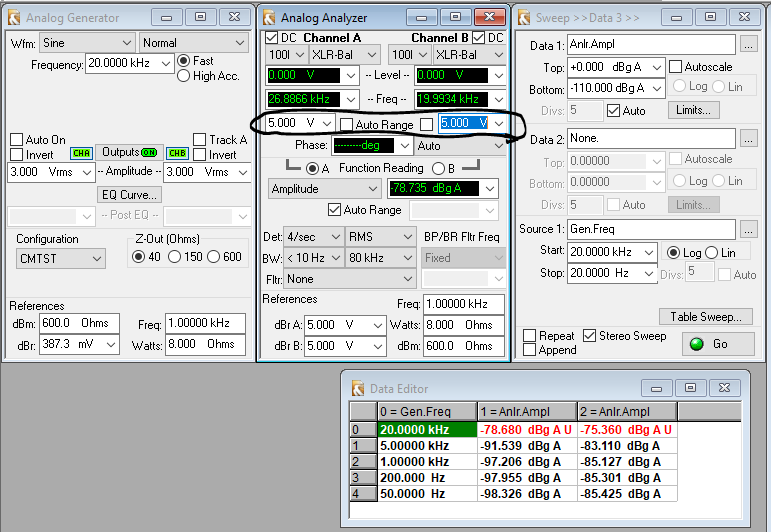Open the EQ Curve dialog

pyautogui.click(x=129, y=195)
